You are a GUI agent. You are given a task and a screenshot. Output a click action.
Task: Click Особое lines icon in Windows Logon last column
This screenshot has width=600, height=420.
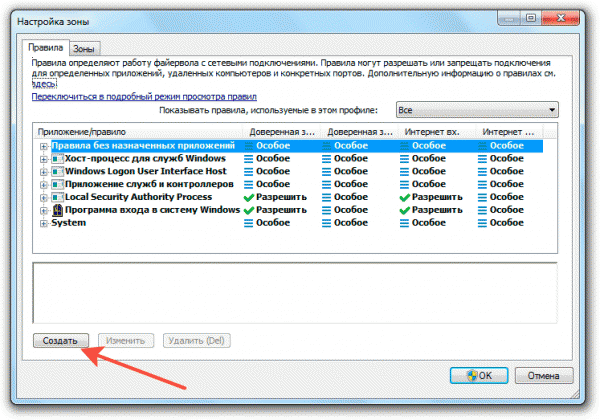483,171
